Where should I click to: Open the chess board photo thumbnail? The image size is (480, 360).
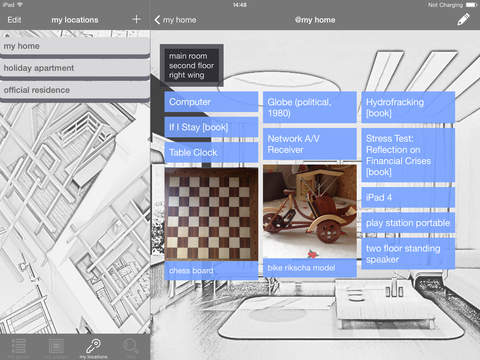pyautogui.click(x=211, y=214)
